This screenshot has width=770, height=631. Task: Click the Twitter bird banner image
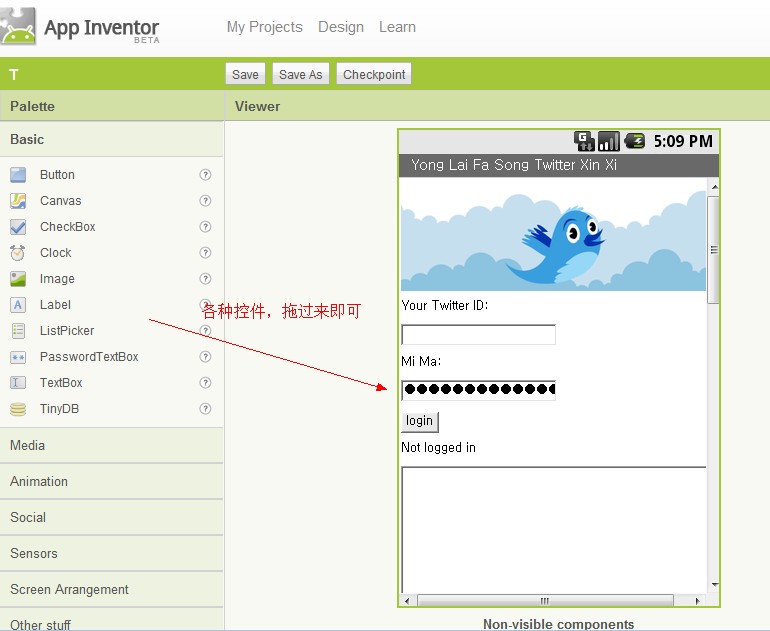coord(553,235)
